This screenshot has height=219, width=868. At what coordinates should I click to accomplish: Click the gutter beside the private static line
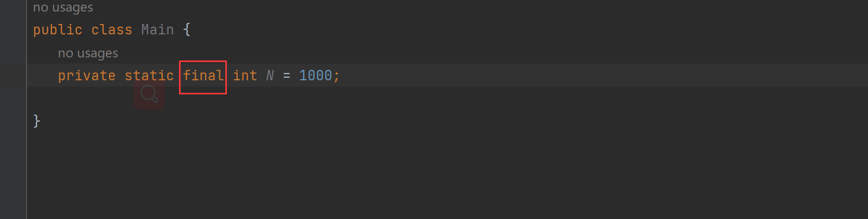13,76
